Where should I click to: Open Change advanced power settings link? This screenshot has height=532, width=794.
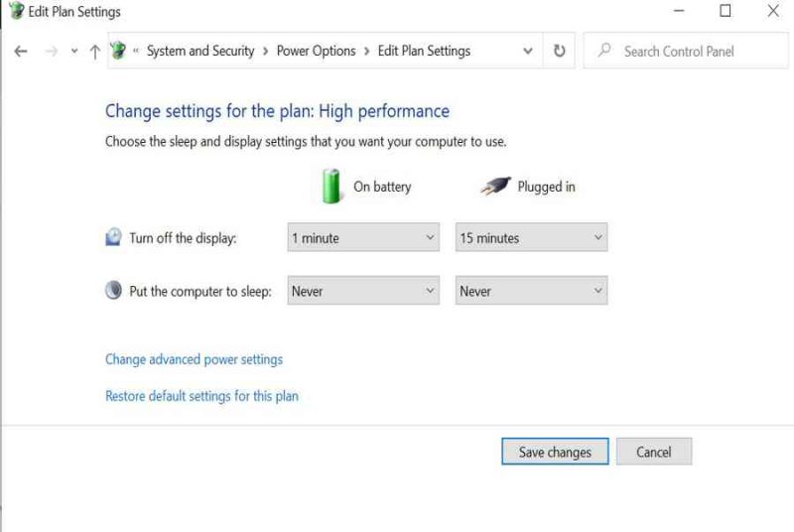point(194,359)
